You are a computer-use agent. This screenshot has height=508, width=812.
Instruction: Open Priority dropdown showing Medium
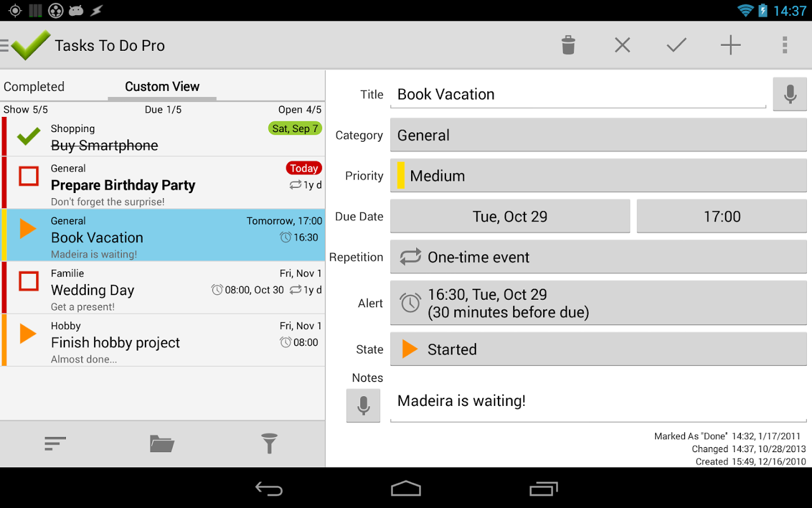598,176
